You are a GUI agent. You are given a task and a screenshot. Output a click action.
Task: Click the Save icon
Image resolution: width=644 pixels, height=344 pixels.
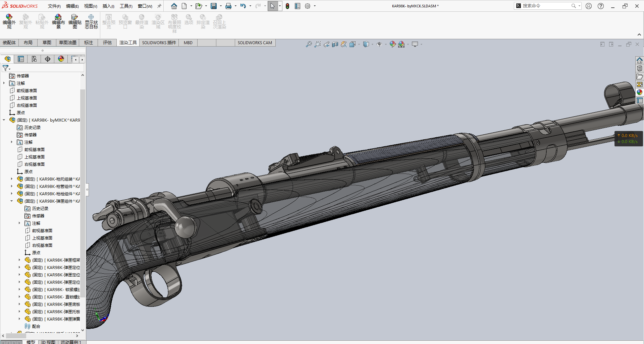tap(214, 6)
